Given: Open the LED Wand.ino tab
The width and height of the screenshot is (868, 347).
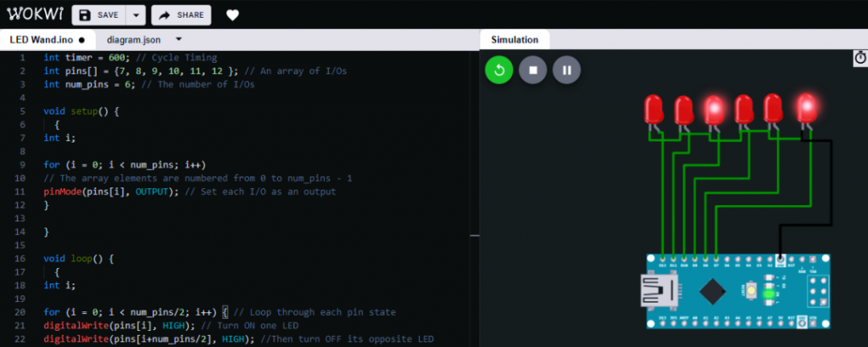Looking at the screenshot, I should 41,39.
